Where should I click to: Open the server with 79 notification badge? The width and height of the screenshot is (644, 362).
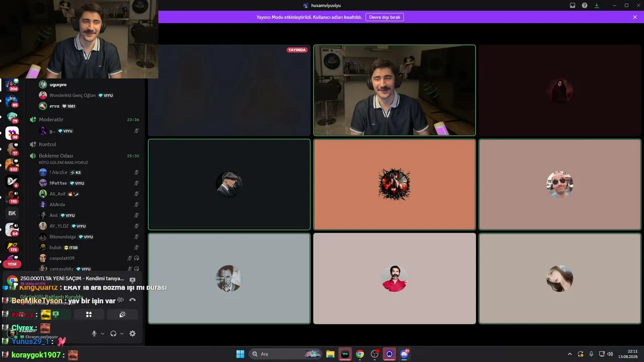[x=12, y=117]
